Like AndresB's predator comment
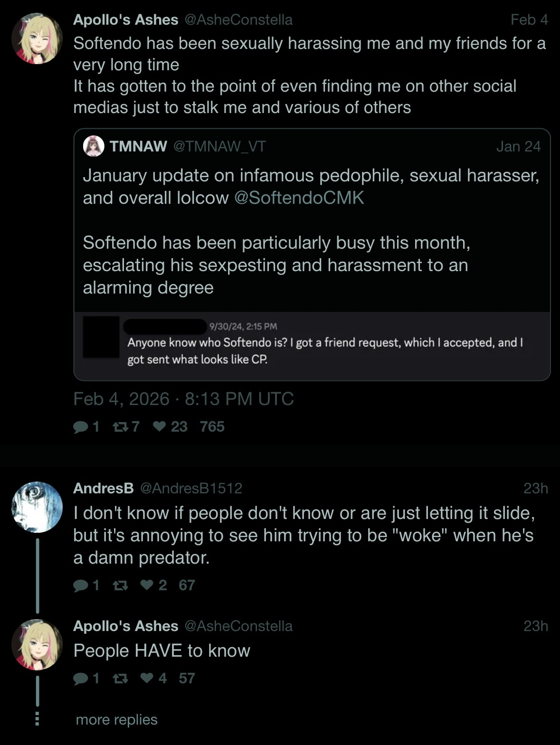 148,585
